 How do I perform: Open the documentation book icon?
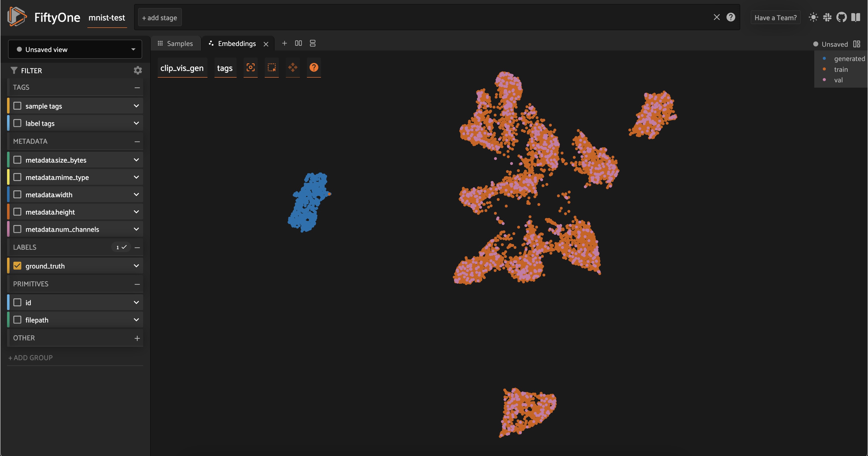[x=855, y=17]
